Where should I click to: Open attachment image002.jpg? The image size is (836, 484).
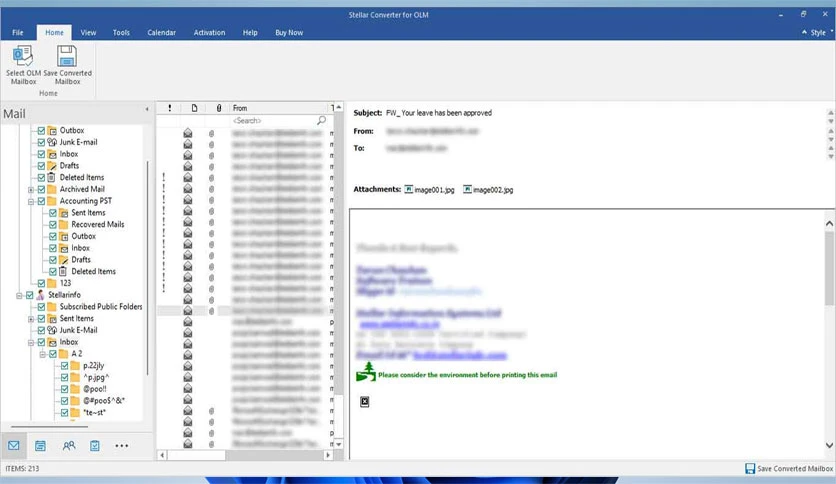coord(488,190)
